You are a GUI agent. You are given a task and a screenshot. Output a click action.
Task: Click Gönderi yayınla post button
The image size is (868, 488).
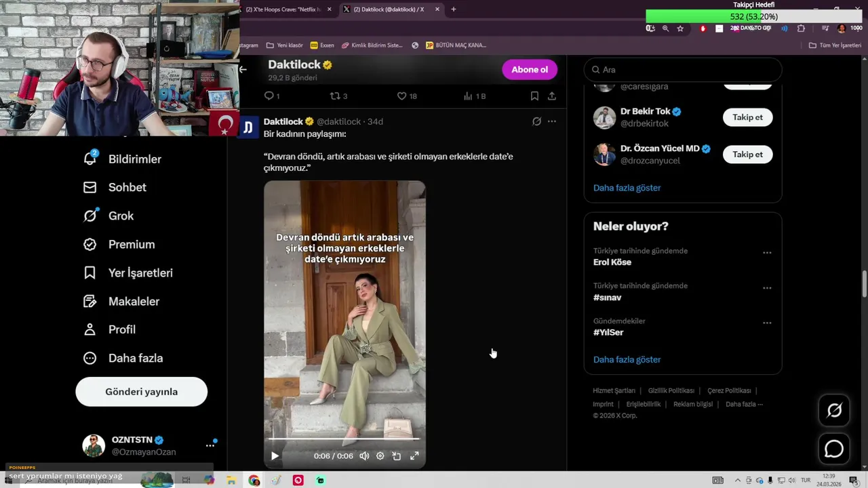(x=141, y=392)
